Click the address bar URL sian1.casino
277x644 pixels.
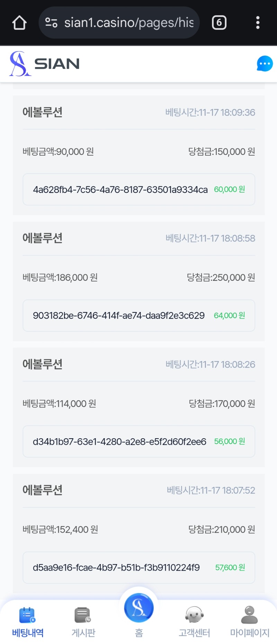(x=129, y=23)
